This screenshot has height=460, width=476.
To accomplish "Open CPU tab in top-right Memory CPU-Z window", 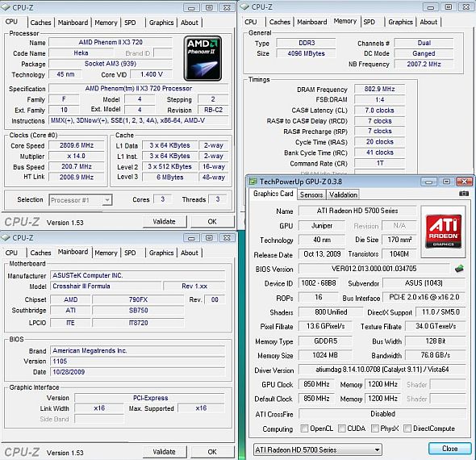I will [250, 22].
